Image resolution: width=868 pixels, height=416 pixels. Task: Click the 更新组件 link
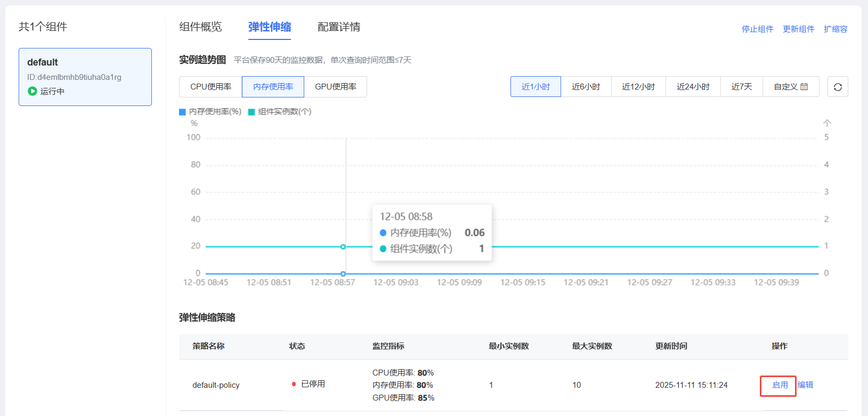point(798,29)
